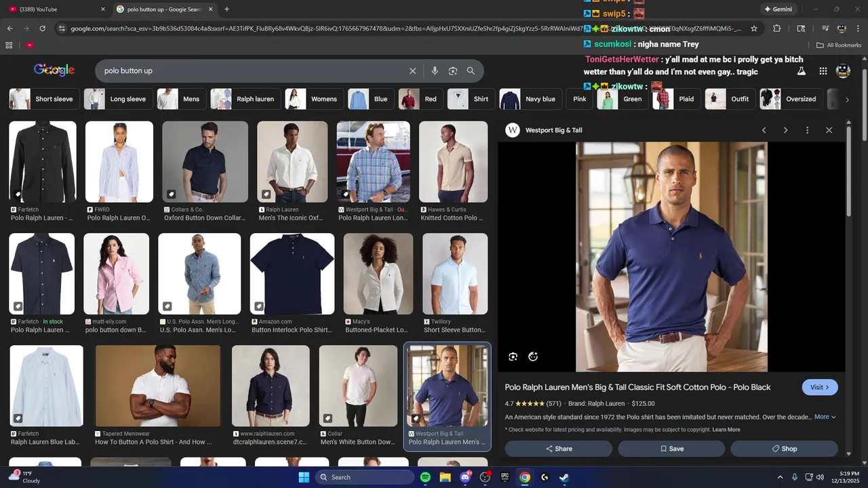Click the Shop button
Viewport: 868px width, 488px height.
tap(784, 449)
